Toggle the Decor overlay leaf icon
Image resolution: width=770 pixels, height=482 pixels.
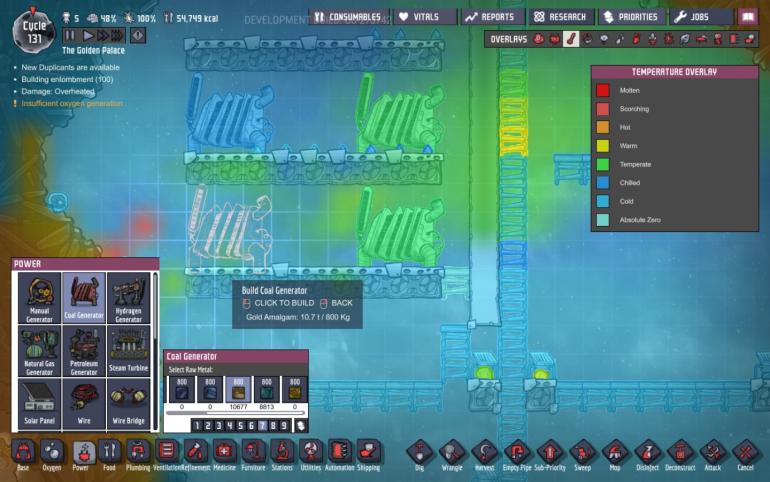click(685, 39)
